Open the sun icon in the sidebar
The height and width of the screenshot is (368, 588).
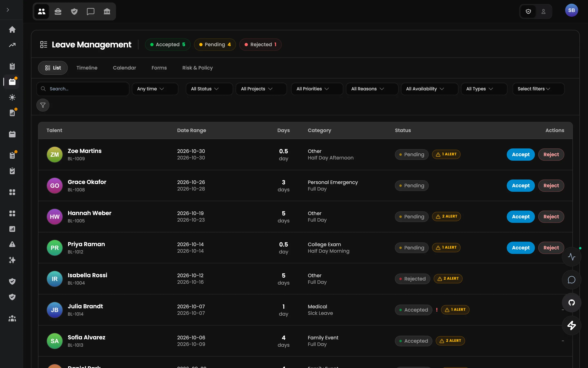[x=12, y=97]
